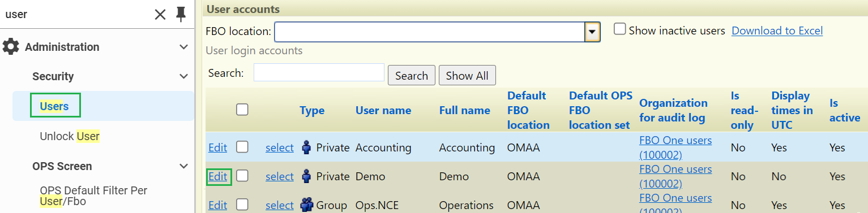The image size is (868, 213).
Task: Open OPS Default Filter Per User/Fbo item
Action: point(93,195)
